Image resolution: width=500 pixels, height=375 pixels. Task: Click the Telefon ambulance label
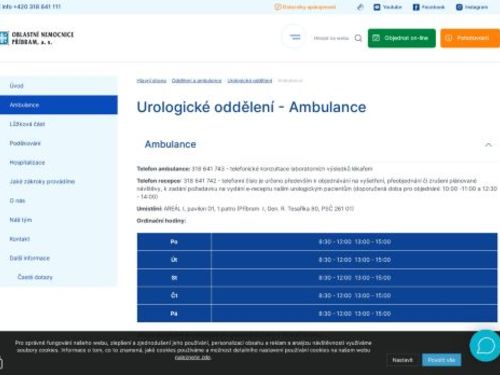163,169
